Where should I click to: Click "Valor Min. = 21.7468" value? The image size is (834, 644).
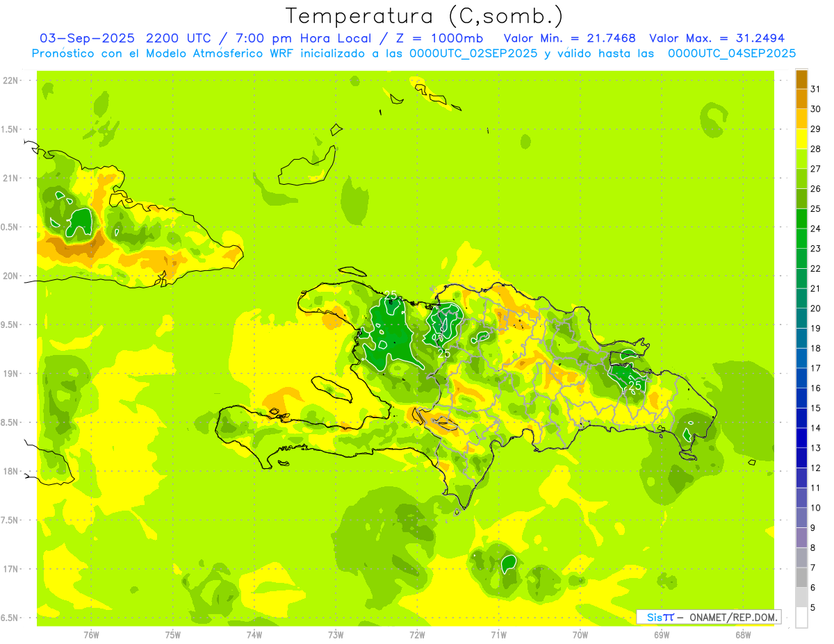569,38
